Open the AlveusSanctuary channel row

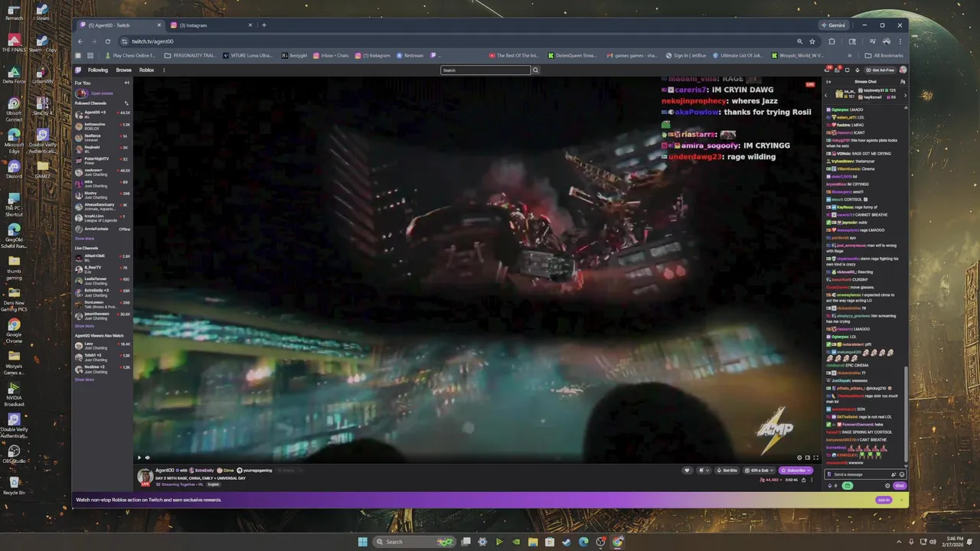pyautogui.click(x=103, y=206)
